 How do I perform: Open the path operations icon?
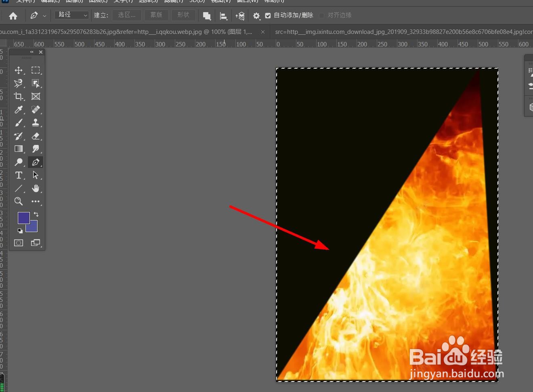[x=207, y=16]
